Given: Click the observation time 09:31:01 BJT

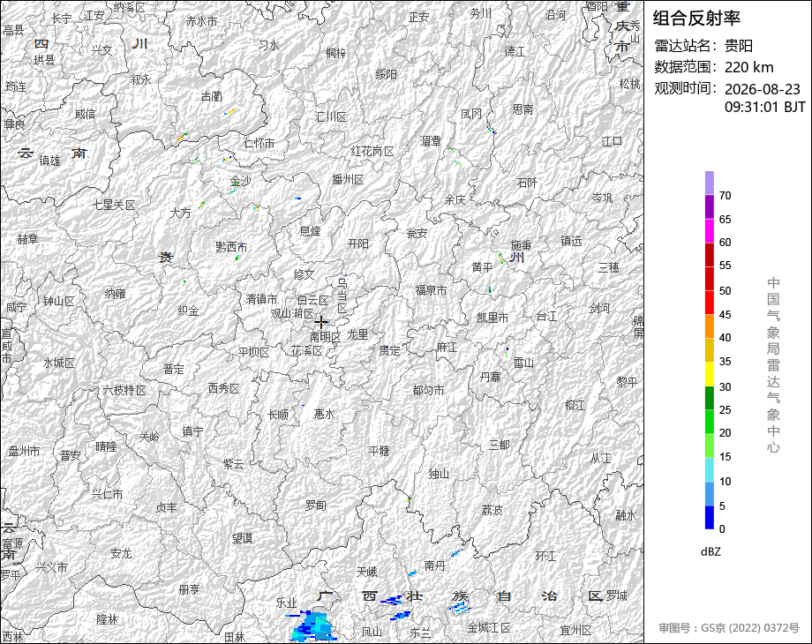Looking at the screenshot, I should click(x=765, y=107).
